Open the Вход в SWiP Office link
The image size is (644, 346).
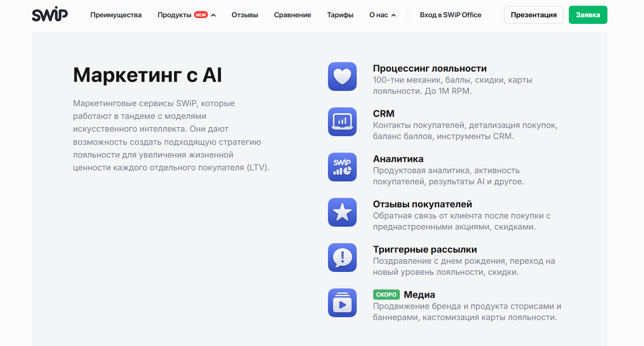point(450,15)
